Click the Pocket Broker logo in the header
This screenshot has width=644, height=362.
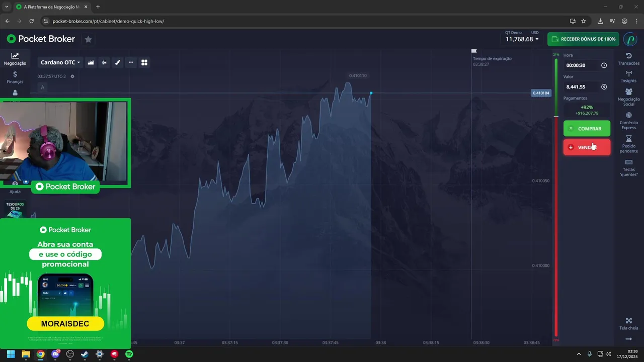(41, 39)
